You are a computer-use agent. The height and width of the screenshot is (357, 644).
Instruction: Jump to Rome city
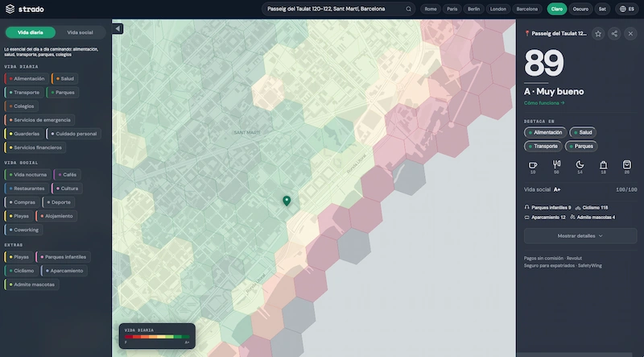click(x=431, y=9)
